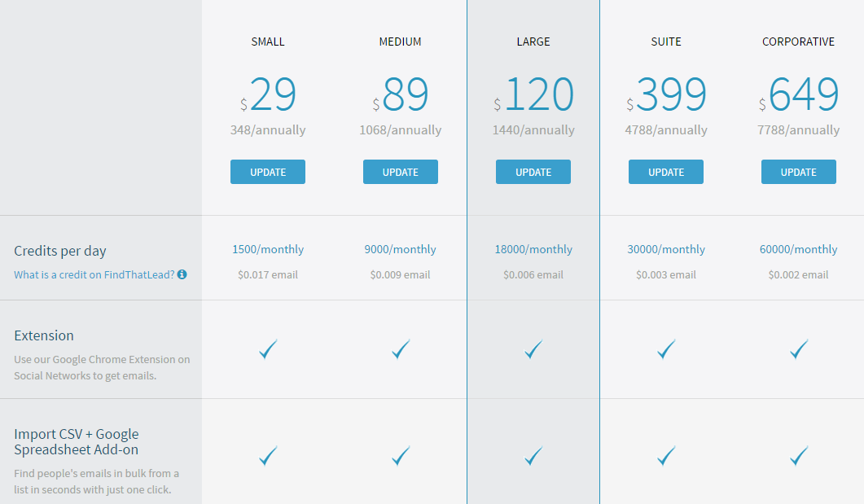Click the 4788/annually text
Screen dimensions: 864x504
[x=666, y=130]
